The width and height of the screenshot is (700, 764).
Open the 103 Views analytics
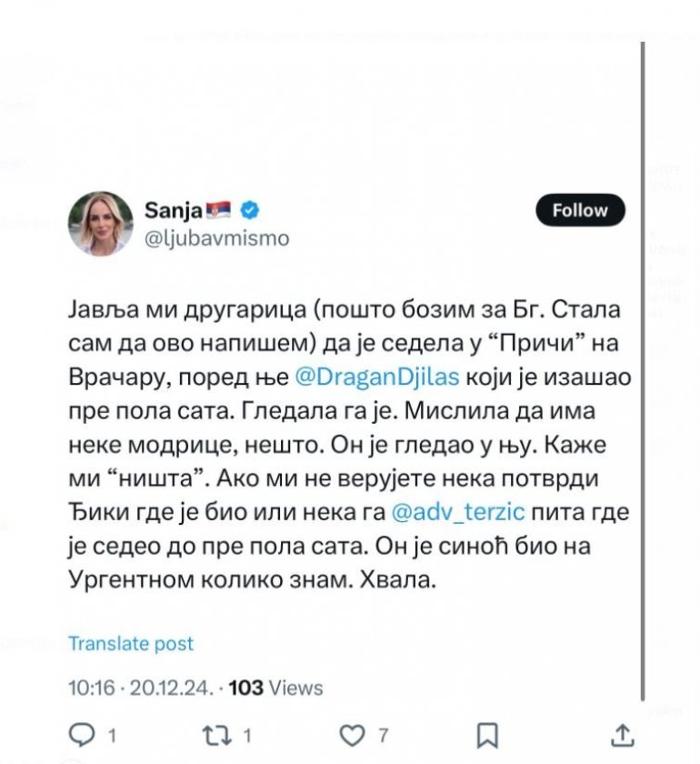pos(275,688)
